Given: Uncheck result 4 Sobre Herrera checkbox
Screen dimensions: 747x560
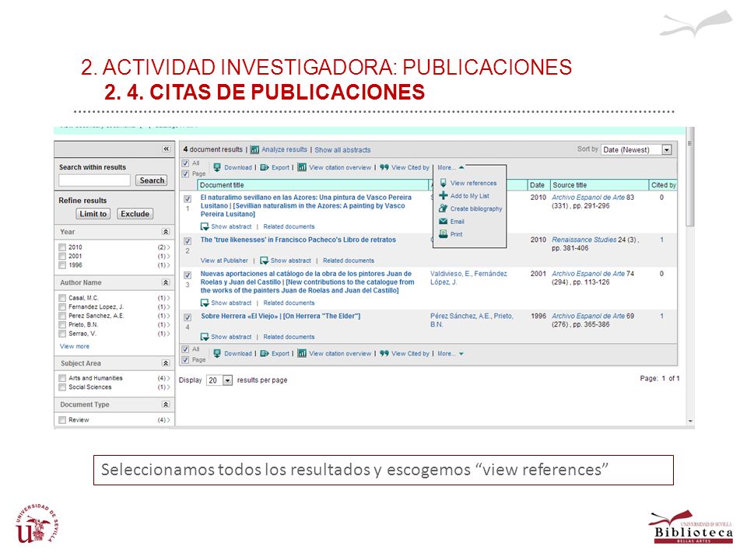Looking at the screenshot, I should (x=188, y=317).
